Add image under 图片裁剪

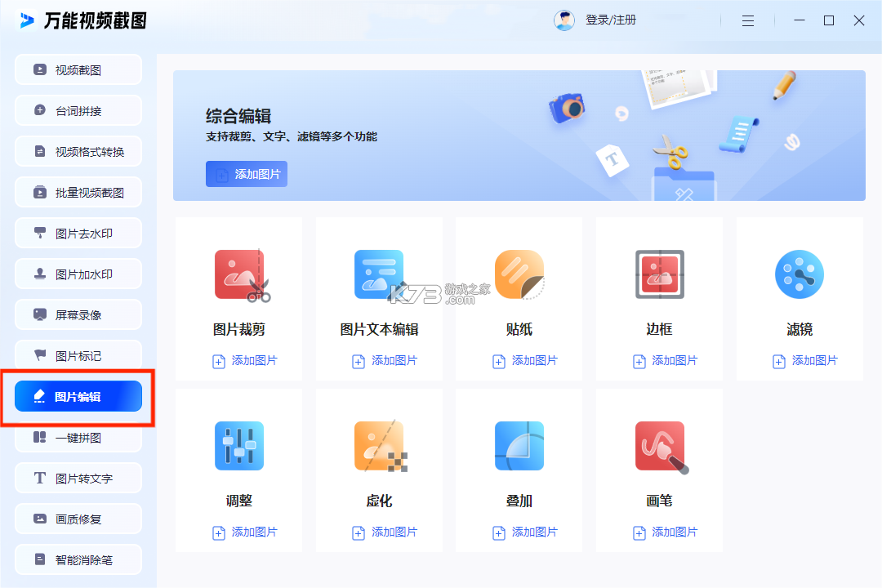click(x=245, y=361)
